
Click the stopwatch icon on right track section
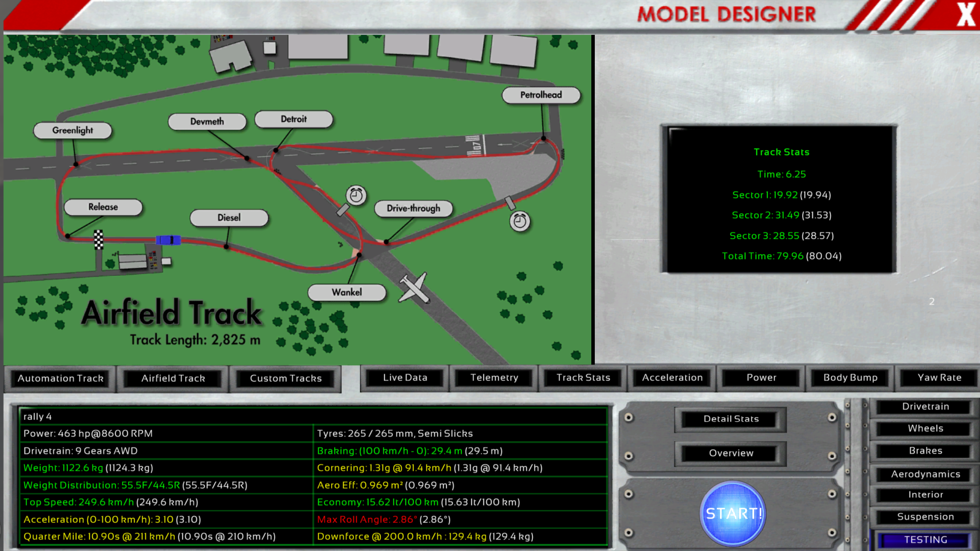(x=519, y=221)
